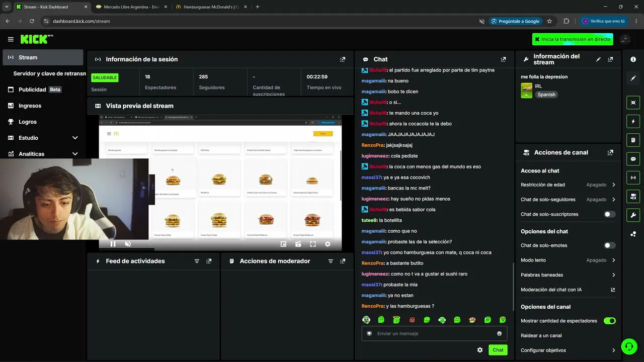Pop out the Chat panel

pos(503,59)
